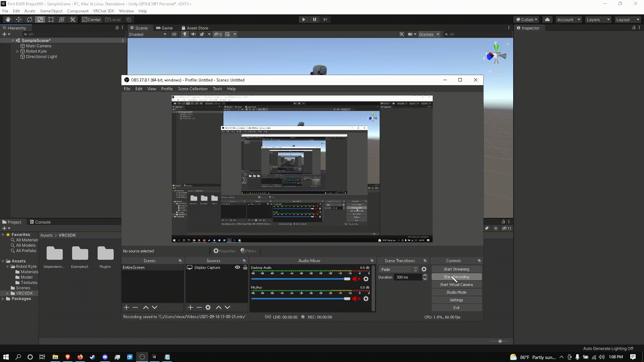Click the Unity Step forward button

(325, 19)
